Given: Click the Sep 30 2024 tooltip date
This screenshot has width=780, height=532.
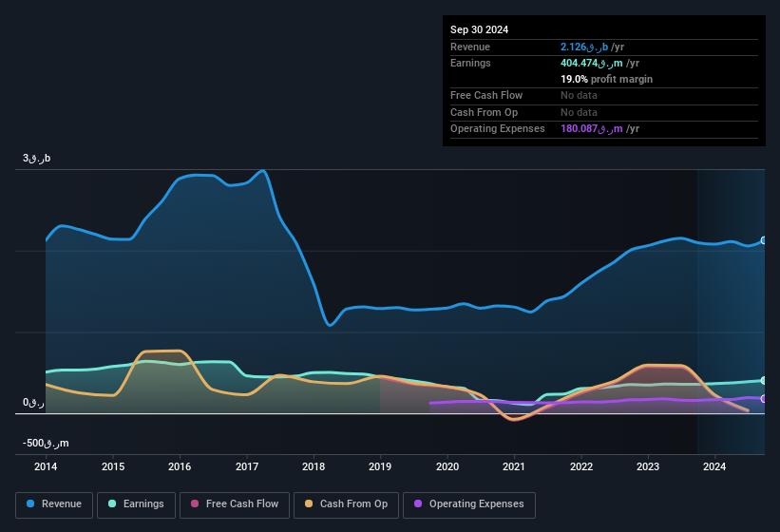Looking at the screenshot, I should coord(479,29).
